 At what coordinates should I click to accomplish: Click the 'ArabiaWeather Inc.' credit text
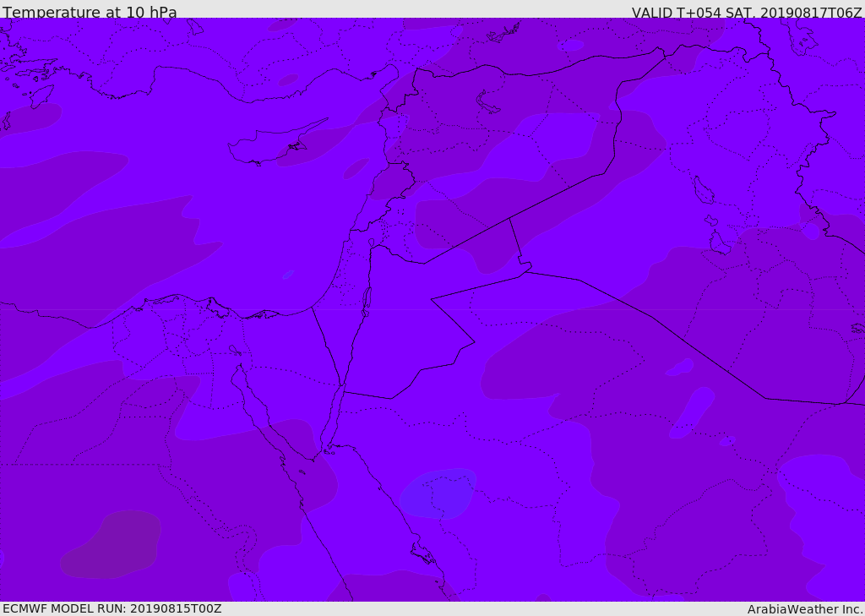pos(805,609)
